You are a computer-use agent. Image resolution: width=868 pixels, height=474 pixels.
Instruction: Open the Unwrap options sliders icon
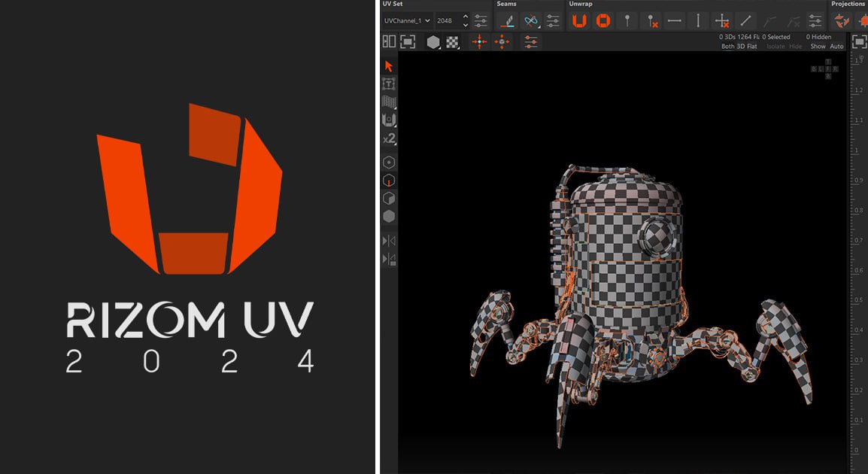click(x=815, y=21)
